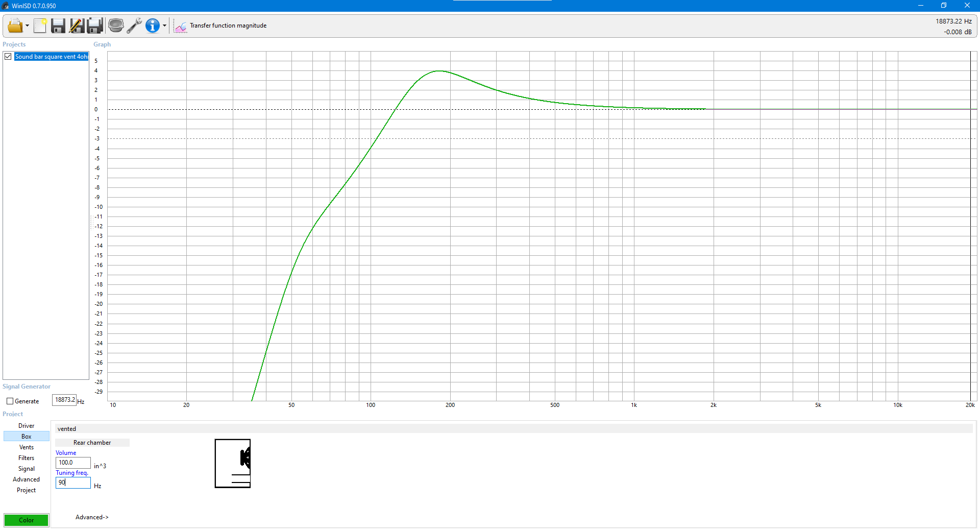Screen dimensions: 980x531
Task: Click the green Color button
Action: (27, 520)
